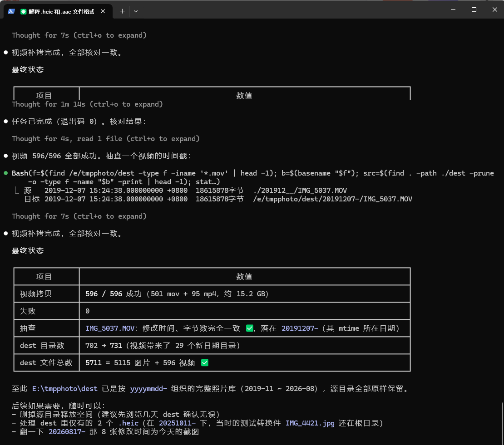Click the green Bash status bullet
This screenshot has height=445, width=504.
(5, 173)
